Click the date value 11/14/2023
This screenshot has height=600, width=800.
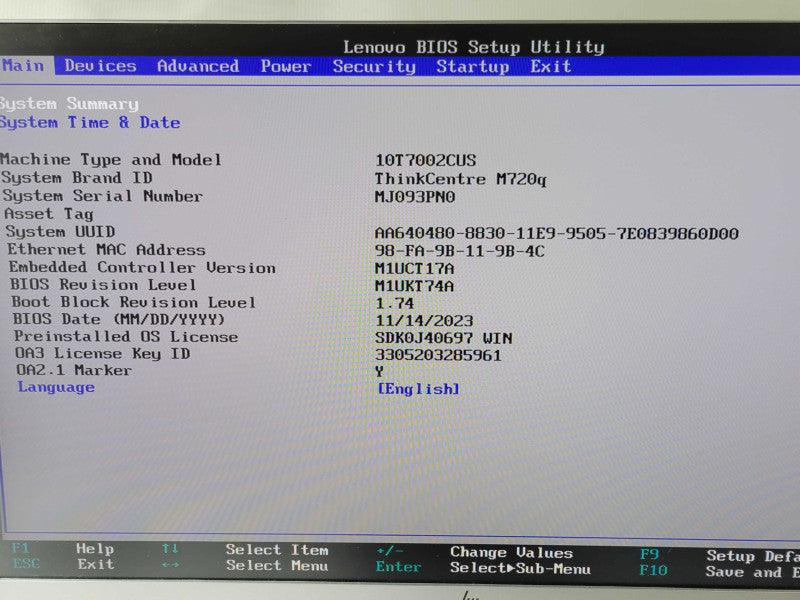pyautogui.click(x=424, y=321)
